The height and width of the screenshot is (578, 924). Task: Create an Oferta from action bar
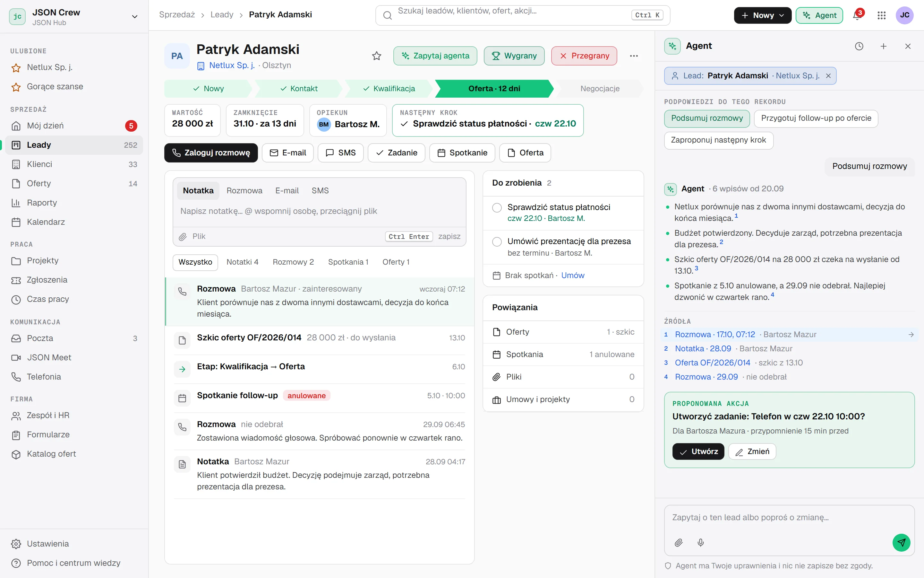(x=525, y=153)
